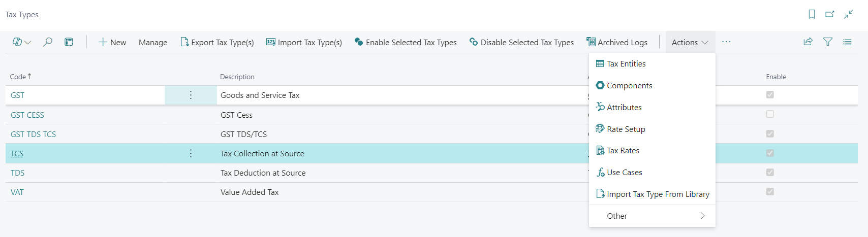Click the search magnifier icon
Viewport: 868px width, 237px height.
(x=48, y=42)
